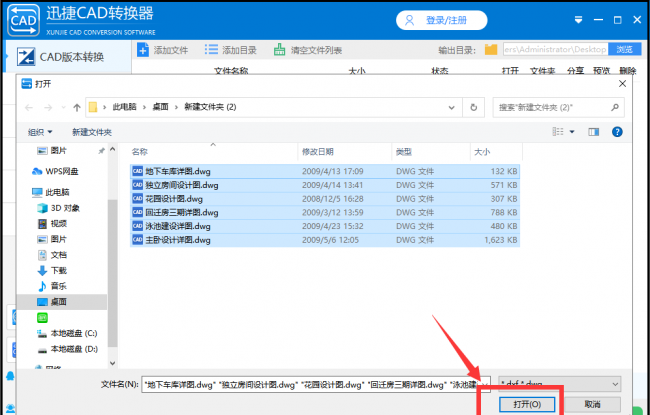Viewport: 650px width, 415px height.
Task: Go forward using the dialog forward arrow
Action: pyautogui.click(x=48, y=107)
